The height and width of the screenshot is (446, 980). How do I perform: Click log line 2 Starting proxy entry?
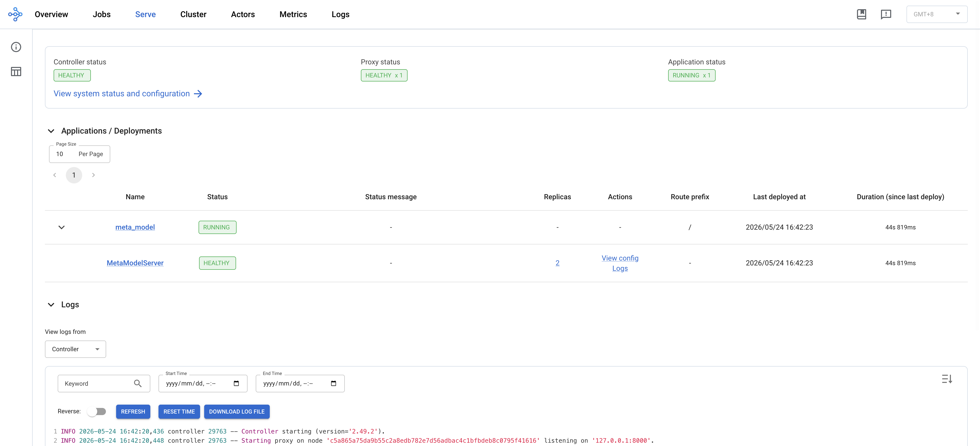tap(357, 441)
